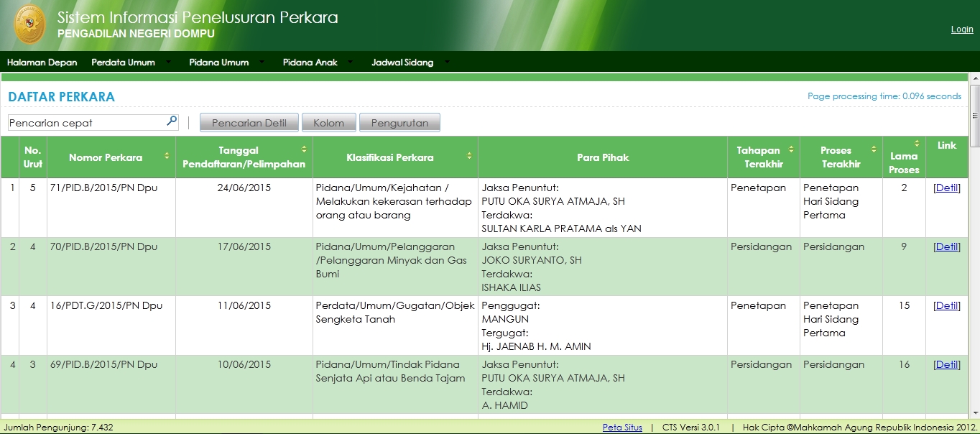Open Pencarian Detil search

pos(250,123)
